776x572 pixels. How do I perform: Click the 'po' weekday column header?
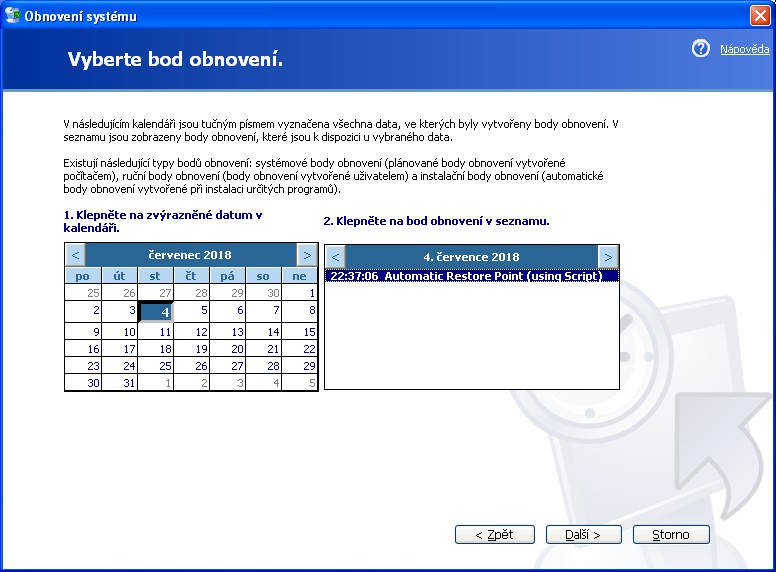(x=83, y=276)
